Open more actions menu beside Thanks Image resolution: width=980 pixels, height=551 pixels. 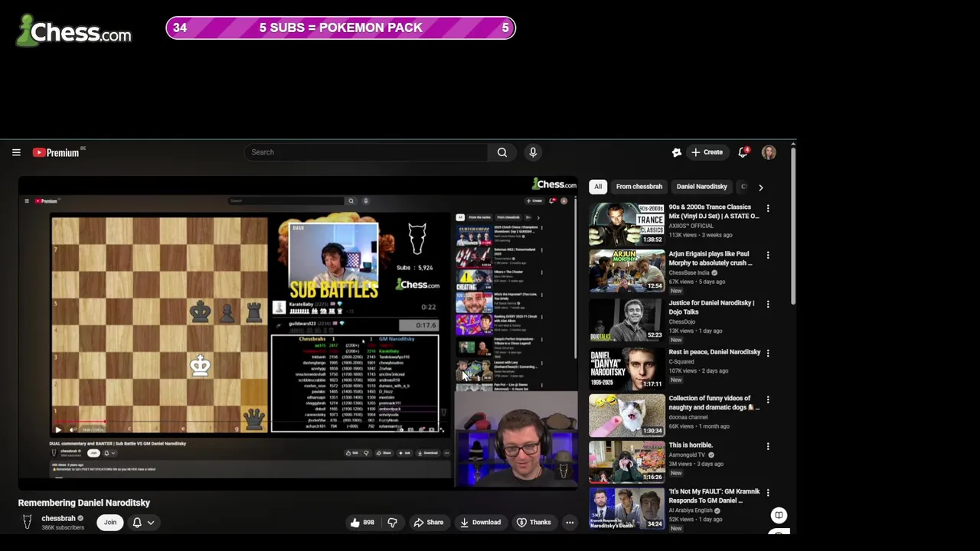pos(570,523)
